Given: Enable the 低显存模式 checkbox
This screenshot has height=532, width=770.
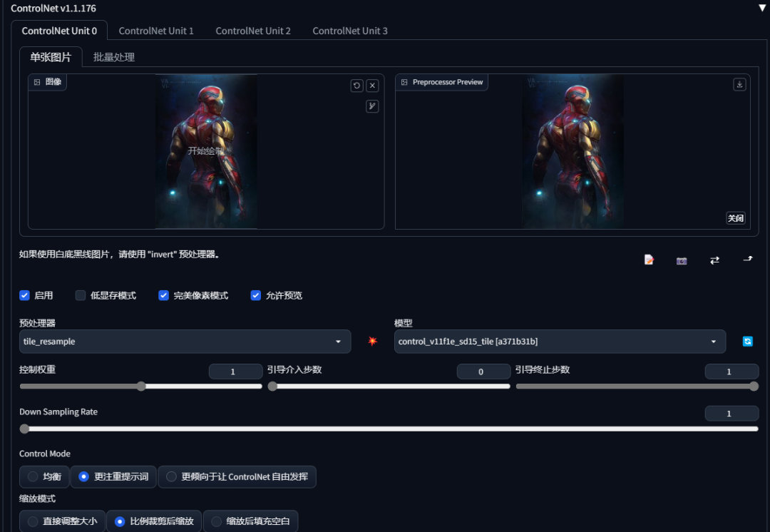Looking at the screenshot, I should click(x=81, y=295).
